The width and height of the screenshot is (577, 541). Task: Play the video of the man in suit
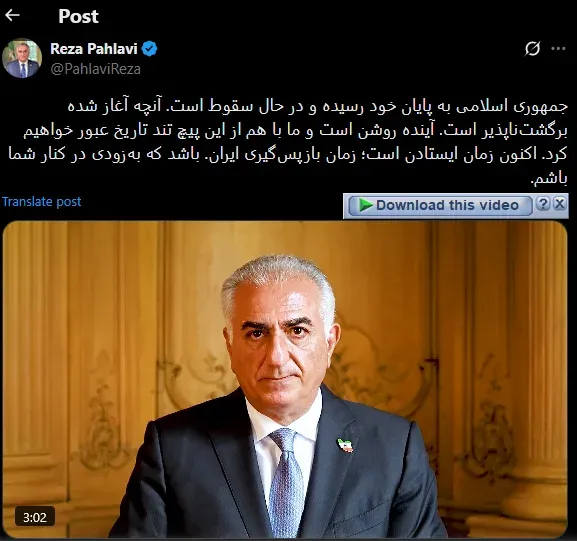tap(285, 379)
